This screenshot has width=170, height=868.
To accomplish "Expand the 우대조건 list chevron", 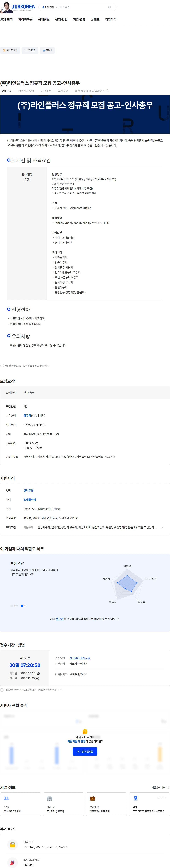I will pyautogui.click(x=162, y=528).
